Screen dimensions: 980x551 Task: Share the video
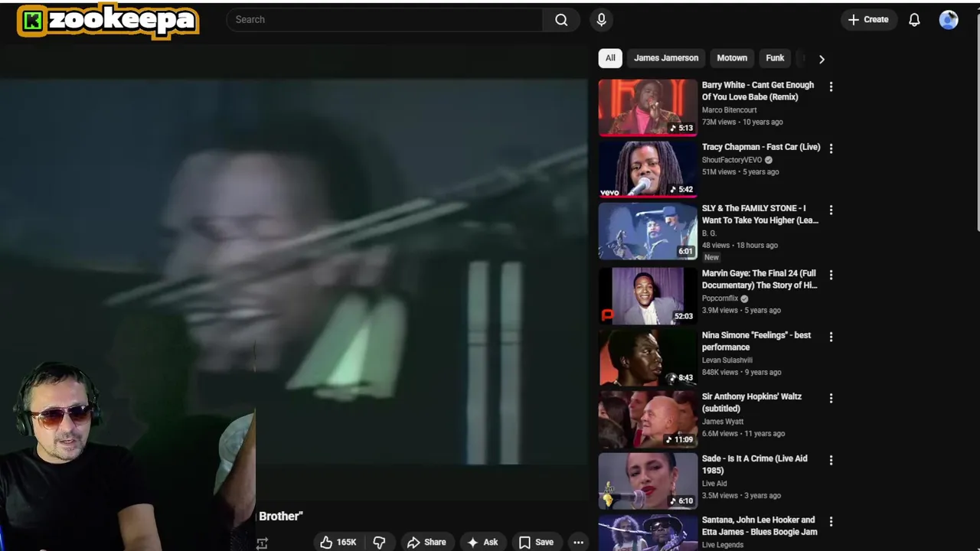pyautogui.click(x=426, y=542)
